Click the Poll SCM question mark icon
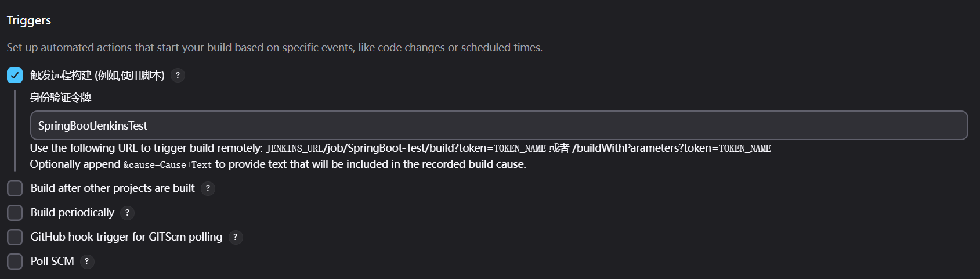The height and width of the screenshot is (279, 980). pos(86,262)
